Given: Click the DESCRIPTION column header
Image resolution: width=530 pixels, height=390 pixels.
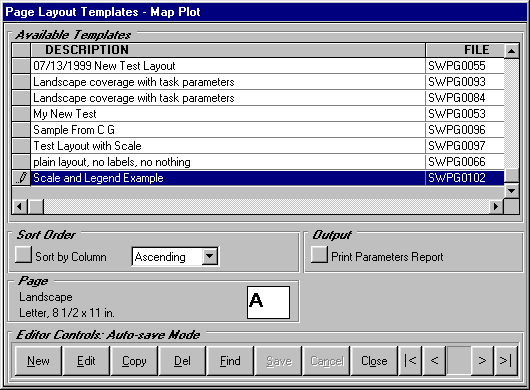Looking at the screenshot, I should (228, 50).
